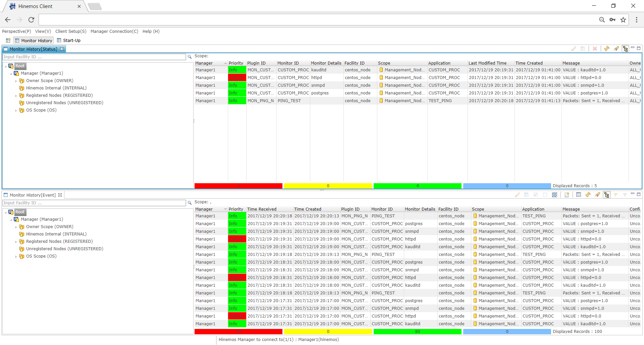Click the table list icon in the Event toolbar
The height and width of the screenshot is (345, 644).
(x=579, y=195)
